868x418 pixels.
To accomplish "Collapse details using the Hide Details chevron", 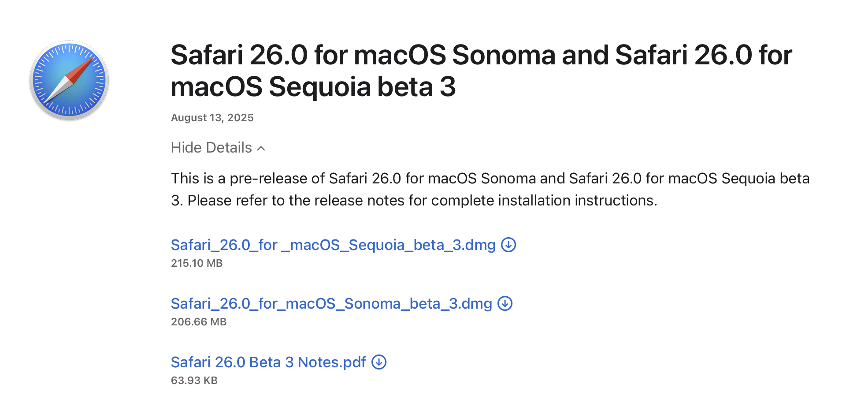I will 261,148.
